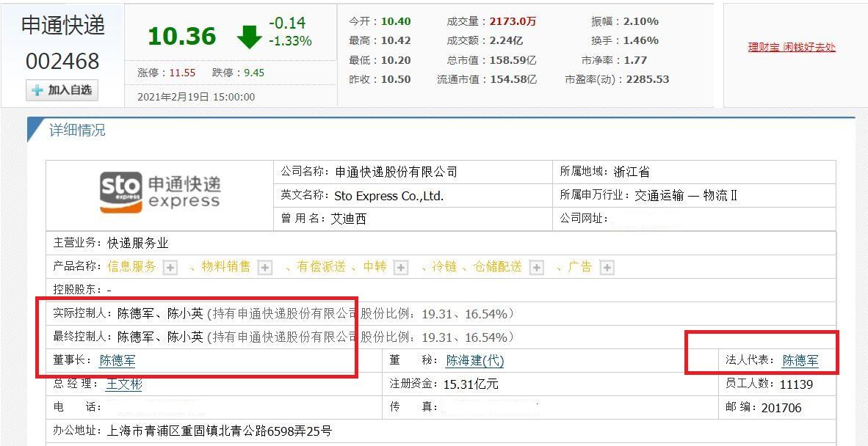868x446 pixels.
Task: Expand the plus box after 物料销售
Action: point(266,268)
